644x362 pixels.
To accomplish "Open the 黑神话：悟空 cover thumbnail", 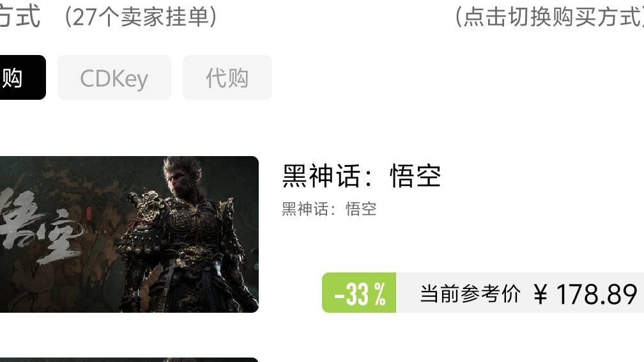I will pos(129,234).
